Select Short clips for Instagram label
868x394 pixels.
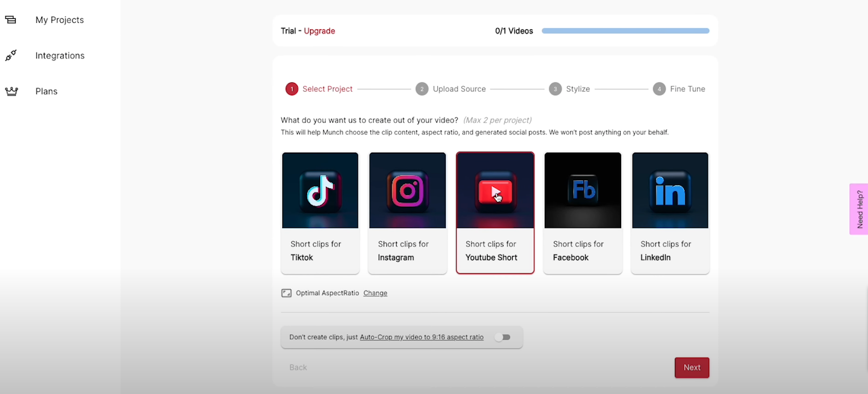403,251
